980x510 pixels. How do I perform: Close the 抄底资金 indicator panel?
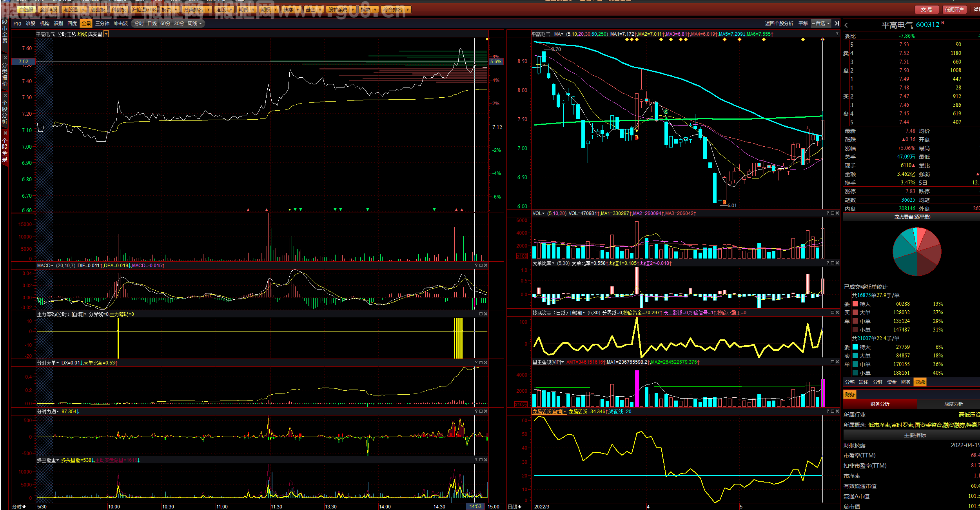837,313
